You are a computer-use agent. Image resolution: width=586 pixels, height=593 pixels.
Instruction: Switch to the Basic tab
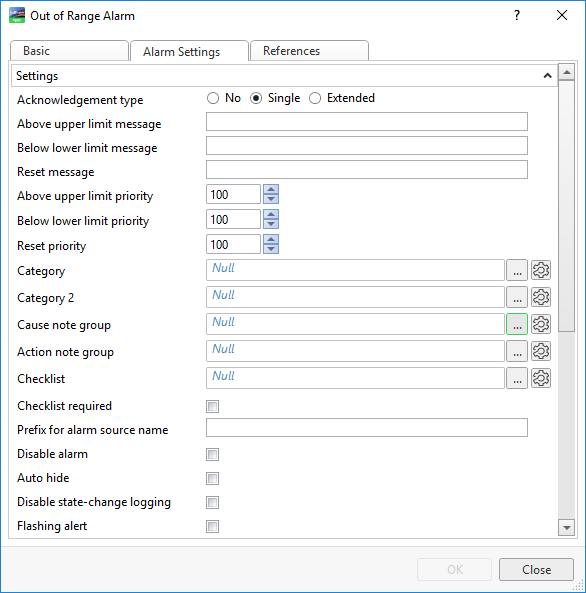tap(69, 51)
